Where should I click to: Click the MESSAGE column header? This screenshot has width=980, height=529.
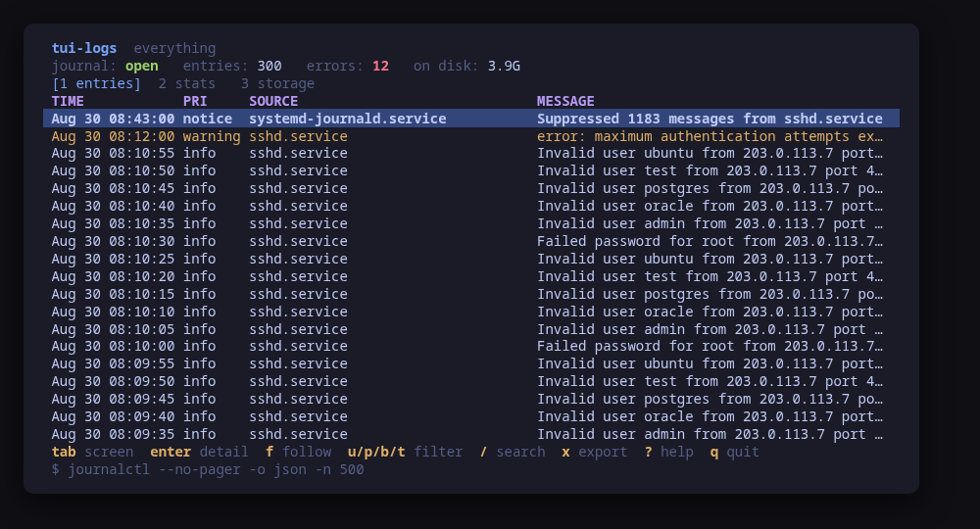(565, 101)
